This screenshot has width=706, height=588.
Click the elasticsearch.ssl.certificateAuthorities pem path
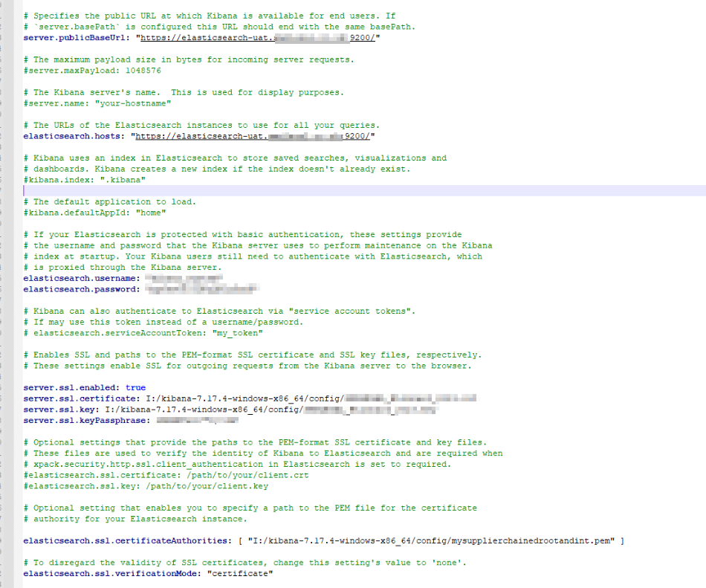(431, 540)
